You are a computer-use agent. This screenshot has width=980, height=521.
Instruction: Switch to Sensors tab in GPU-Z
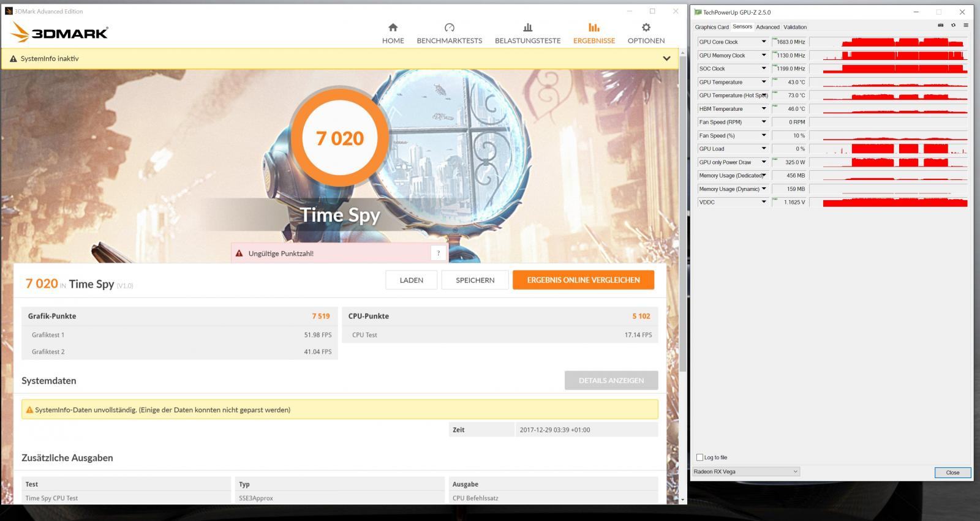pos(742,26)
